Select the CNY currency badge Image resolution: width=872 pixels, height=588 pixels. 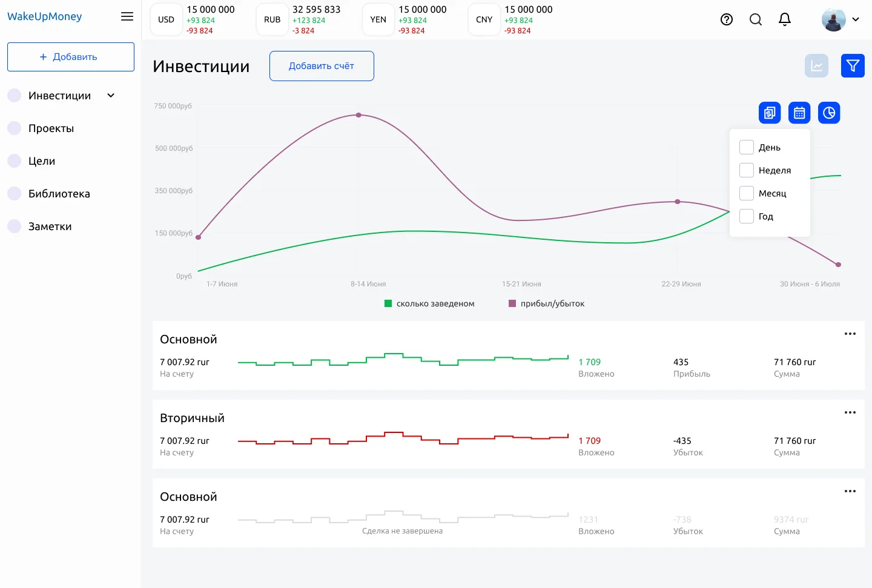[484, 19]
